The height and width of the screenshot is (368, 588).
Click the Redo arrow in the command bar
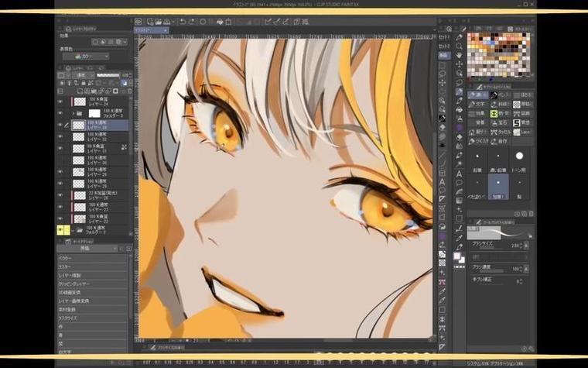pyautogui.click(x=190, y=22)
